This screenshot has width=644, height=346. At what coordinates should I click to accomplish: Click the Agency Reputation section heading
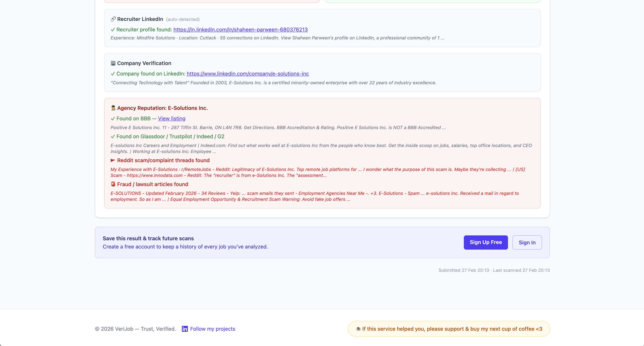[162, 108]
